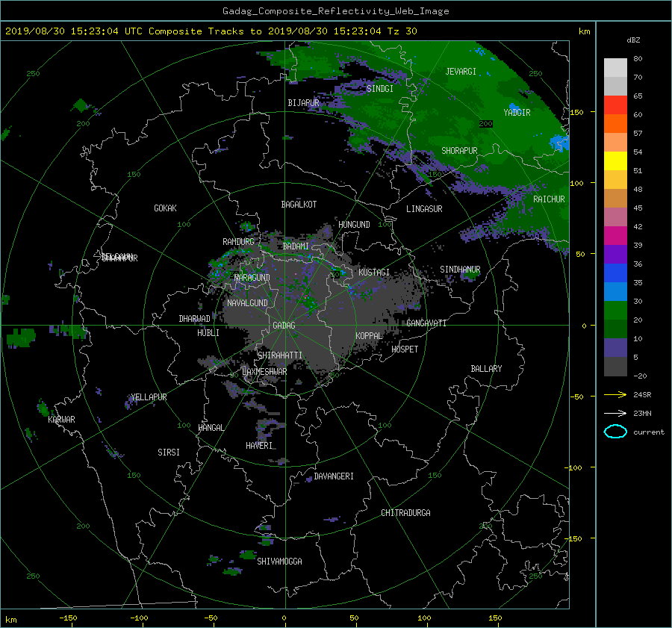Click the NAVALGUND city label

247,303
